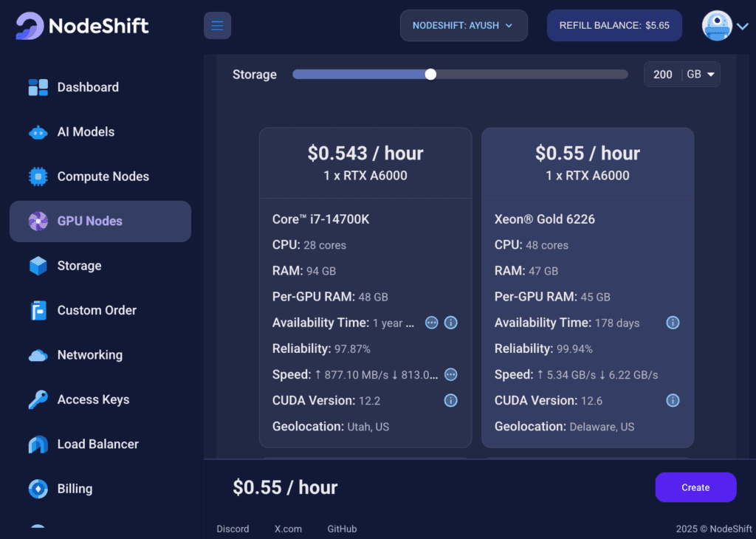Open Availability Time info on Xeon Gold card
The height and width of the screenshot is (539, 756).
click(x=673, y=323)
